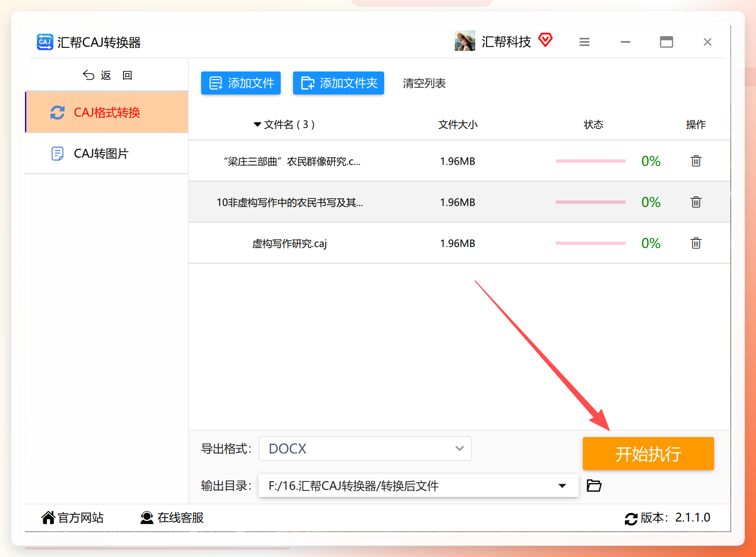Click progress bar of 10非虚构写作 row
The image size is (756, 557).
(591, 202)
